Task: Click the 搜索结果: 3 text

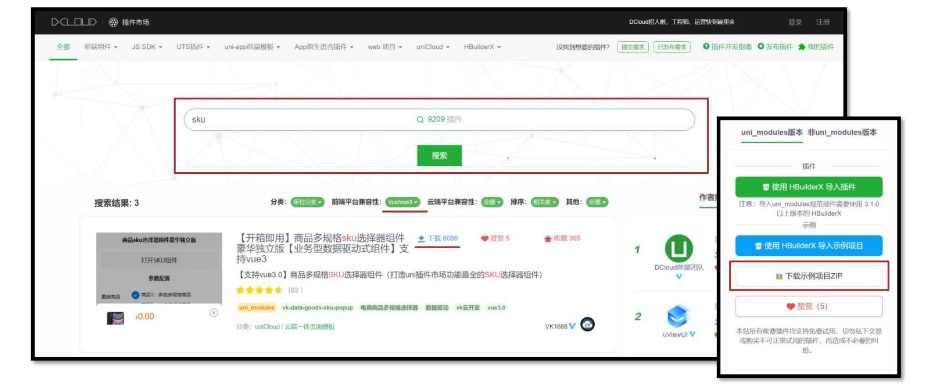Action: pyautogui.click(x=116, y=203)
